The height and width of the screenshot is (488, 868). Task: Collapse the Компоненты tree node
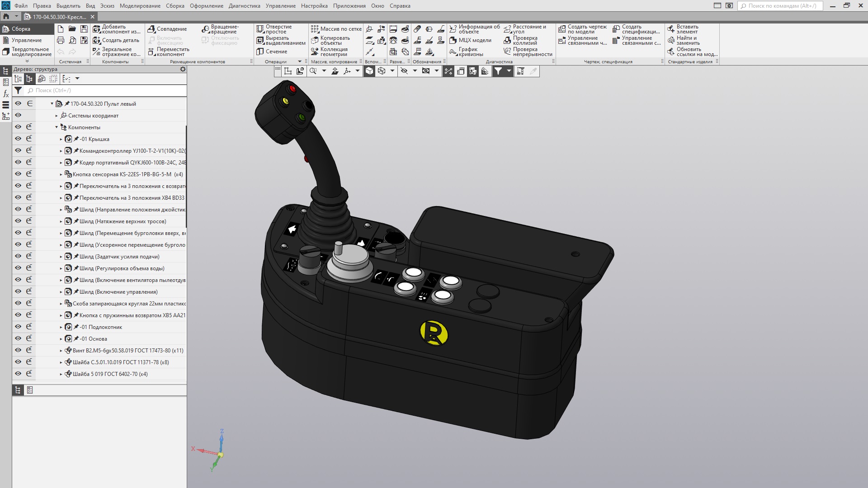57,127
